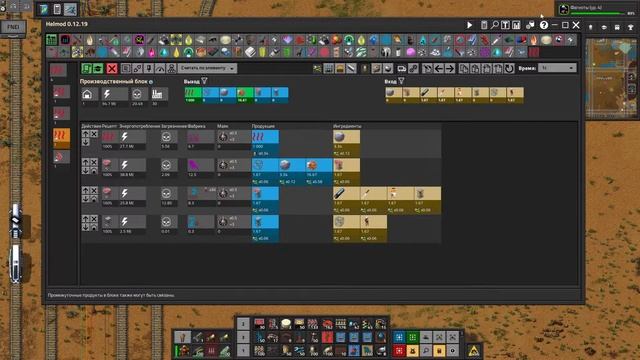The height and width of the screenshot is (360, 640).
Task: Move the fourth recipe row up
Action: point(85,219)
